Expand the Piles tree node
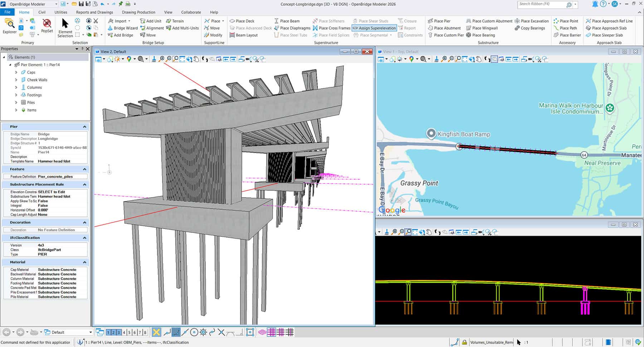The height and width of the screenshot is (347, 644). 16,102
